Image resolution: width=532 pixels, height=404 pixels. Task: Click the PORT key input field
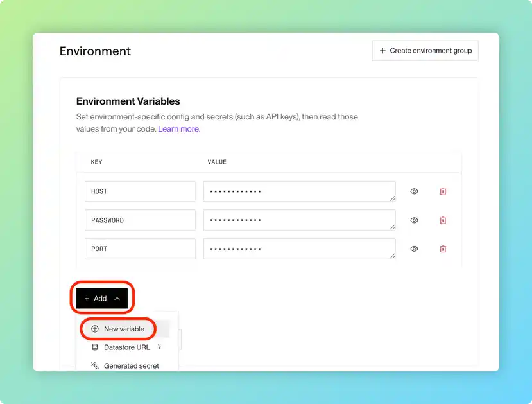pyautogui.click(x=140, y=249)
